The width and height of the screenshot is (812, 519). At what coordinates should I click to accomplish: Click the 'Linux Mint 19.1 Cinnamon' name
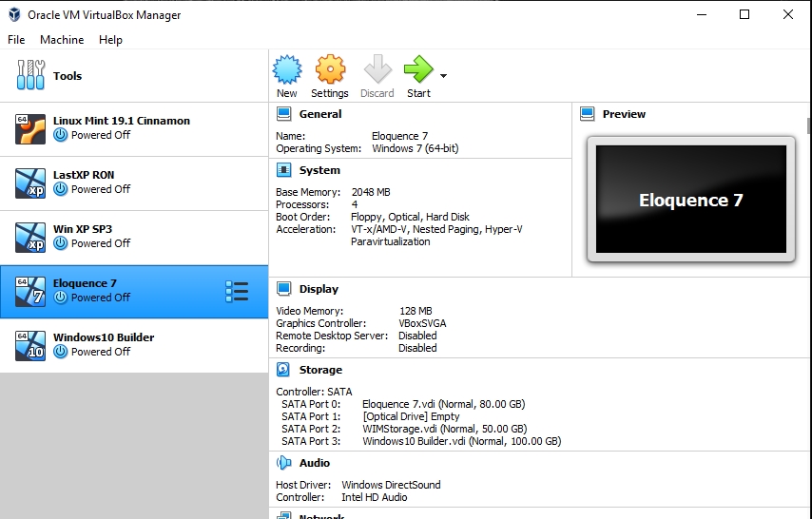(121, 121)
